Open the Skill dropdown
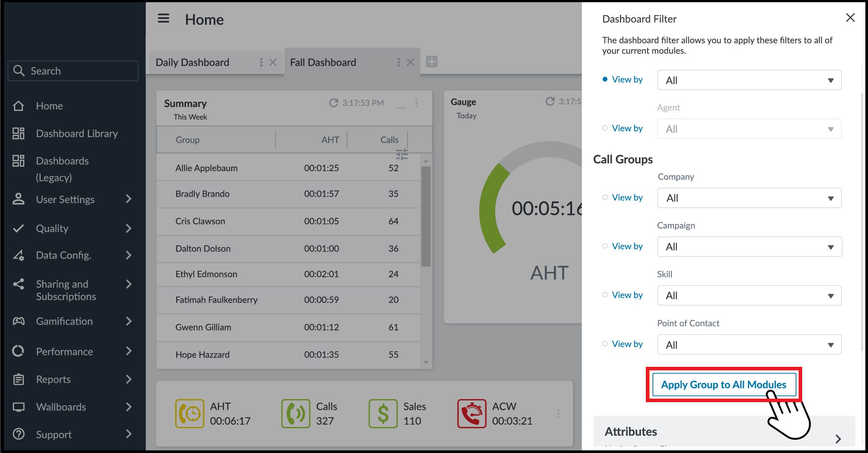The image size is (868, 453). 749,295
